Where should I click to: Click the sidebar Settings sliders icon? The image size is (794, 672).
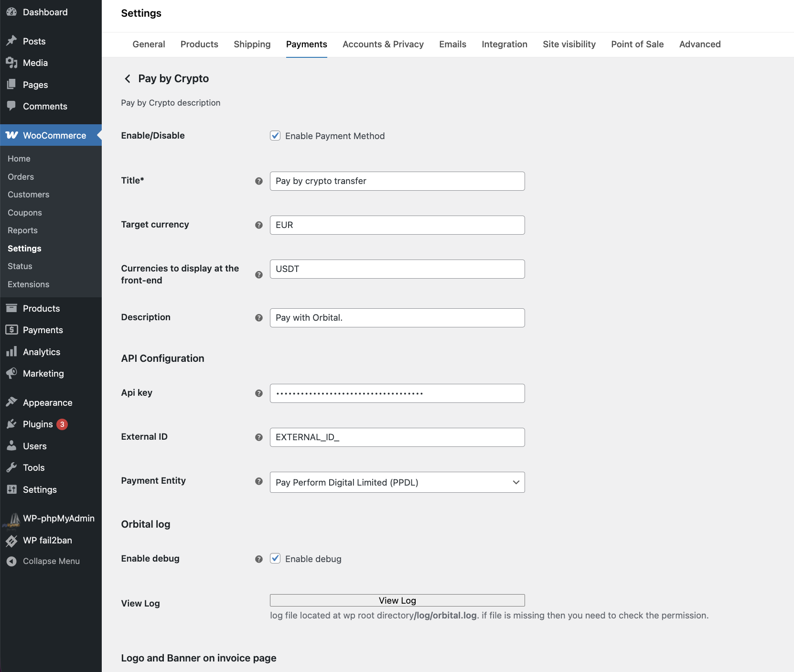pyautogui.click(x=11, y=489)
